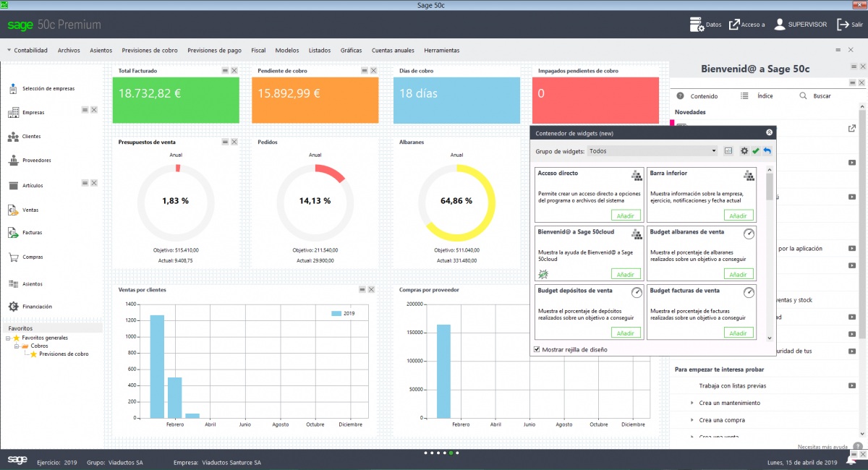This screenshot has height=470, width=868.
Task: Uncheck Mostrar rejilla de diseño checkbox
Action: tap(537, 349)
